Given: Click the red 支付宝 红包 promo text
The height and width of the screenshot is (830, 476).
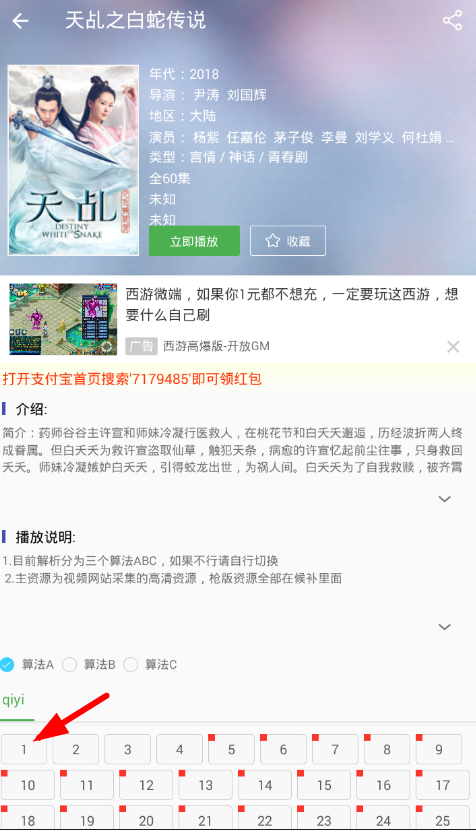Looking at the screenshot, I should (x=132, y=379).
